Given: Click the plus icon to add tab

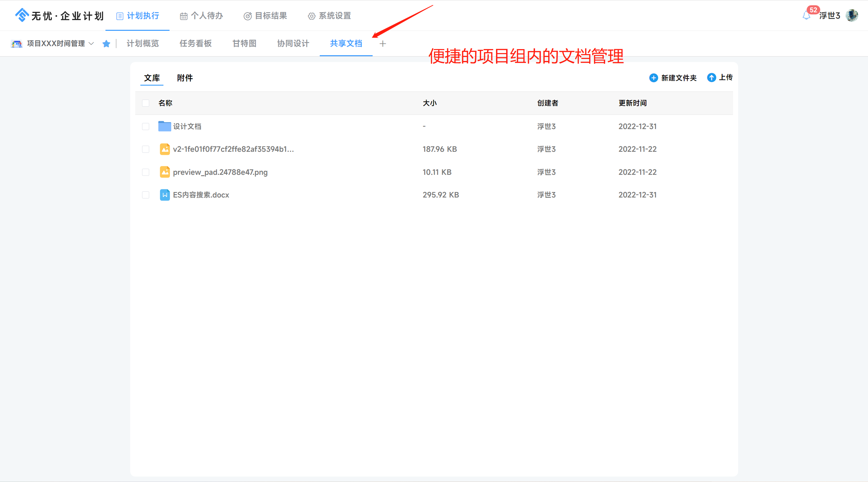Looking at the screenshot, I should click(x=383, y=44).
